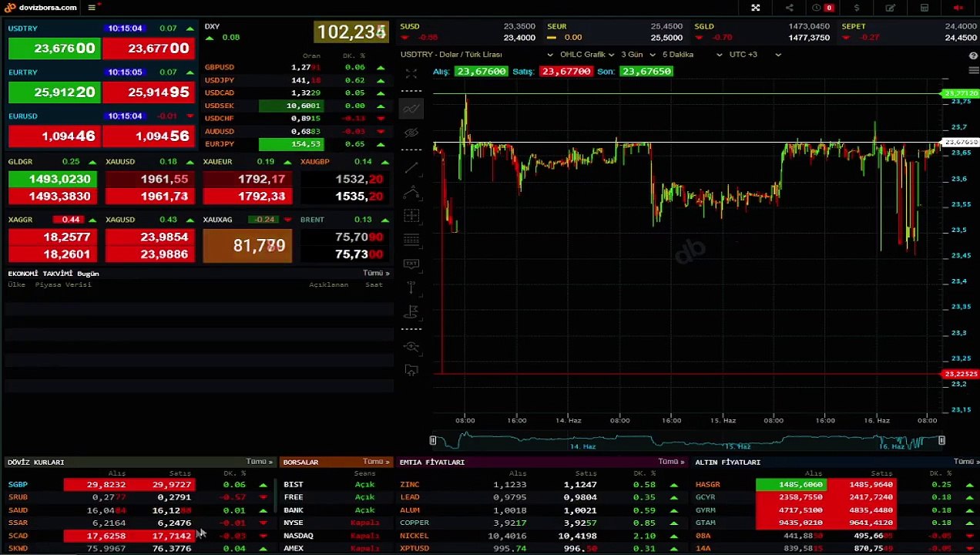Open the chart help question mark icon
980x555 pixels.
point(972,56)
